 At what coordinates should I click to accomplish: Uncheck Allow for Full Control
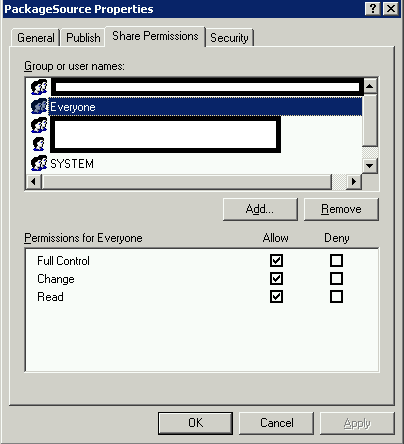click(x=276, y=260)
